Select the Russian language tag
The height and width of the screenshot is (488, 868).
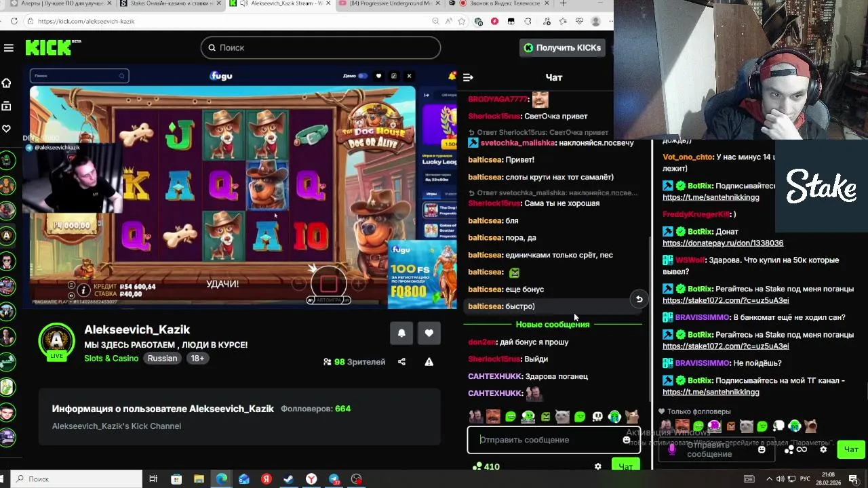pyautogui.click(x=162, y=359)
